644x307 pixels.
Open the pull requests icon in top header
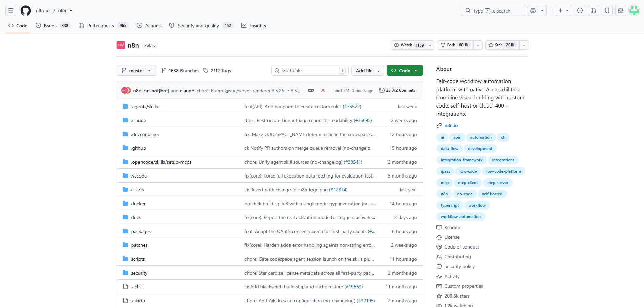pos(594,11)
